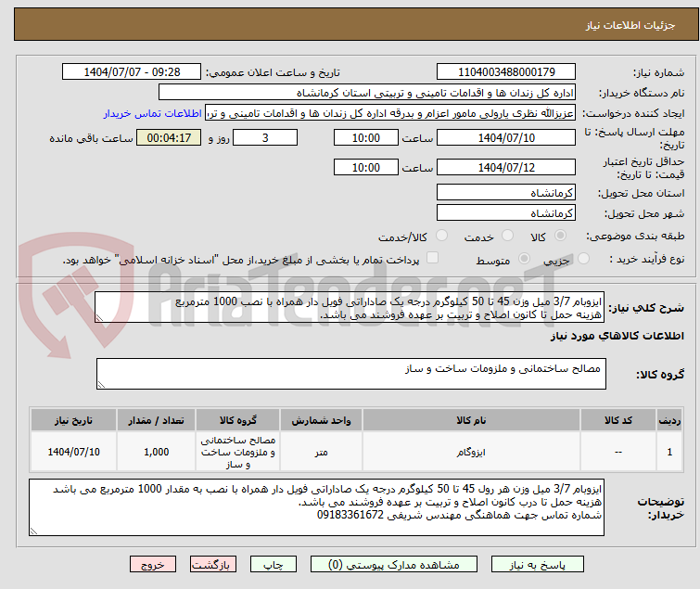The image size is (700, 589).
Task: Click the پاسخ به نیاز button
Action: (538, 565)
